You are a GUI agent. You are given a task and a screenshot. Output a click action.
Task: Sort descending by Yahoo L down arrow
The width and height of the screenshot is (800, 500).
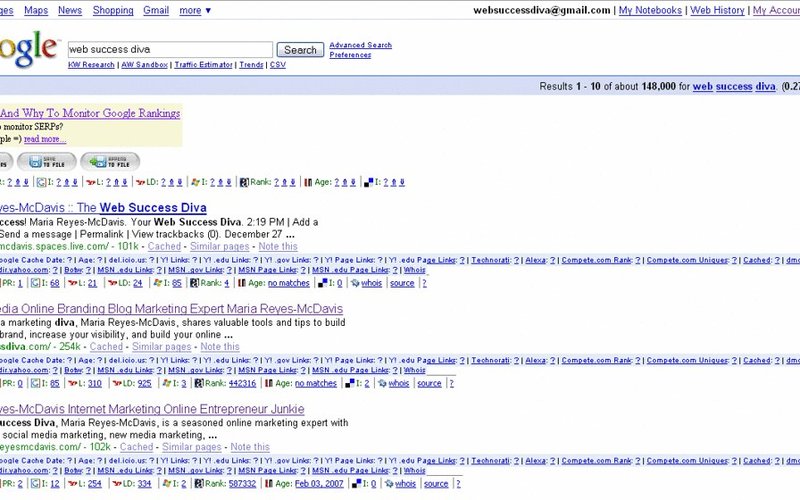tap(124, 182)
